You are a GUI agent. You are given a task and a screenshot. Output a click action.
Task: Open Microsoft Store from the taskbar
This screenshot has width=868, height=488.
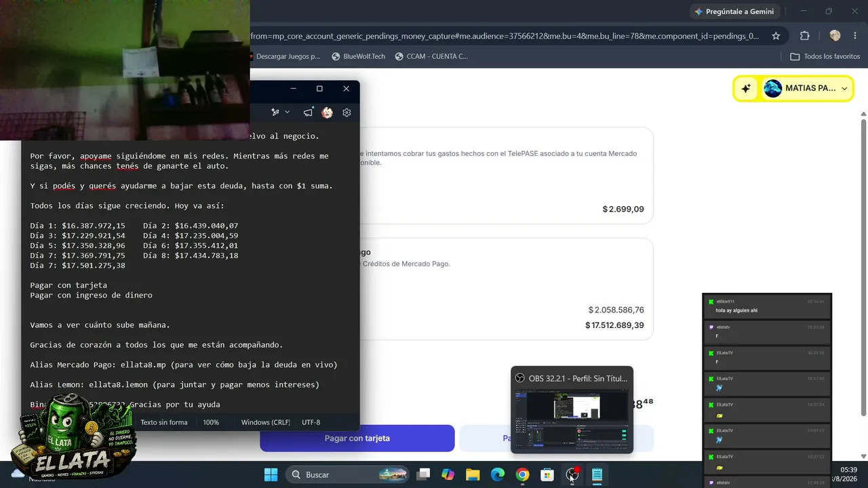(x=547, y=474)
